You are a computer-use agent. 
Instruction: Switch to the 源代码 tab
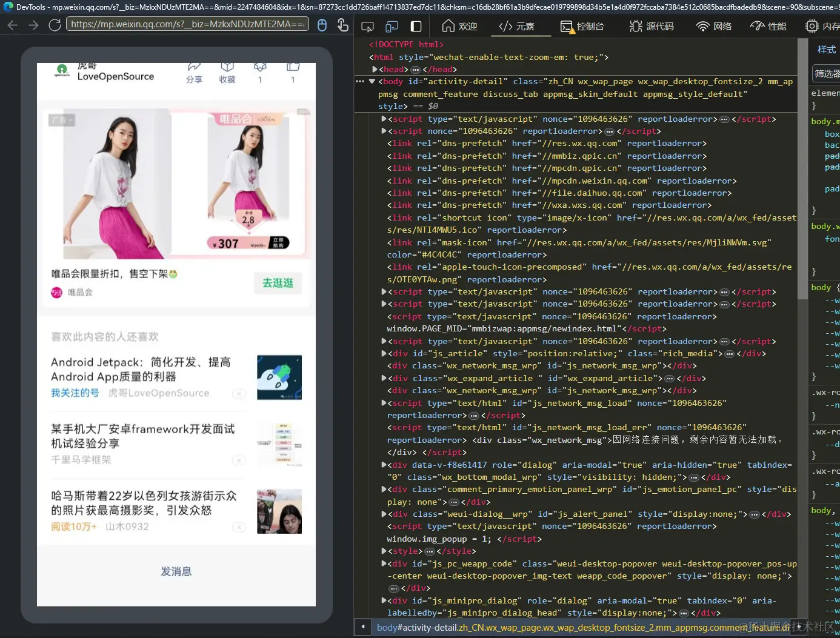coord(652,27)
